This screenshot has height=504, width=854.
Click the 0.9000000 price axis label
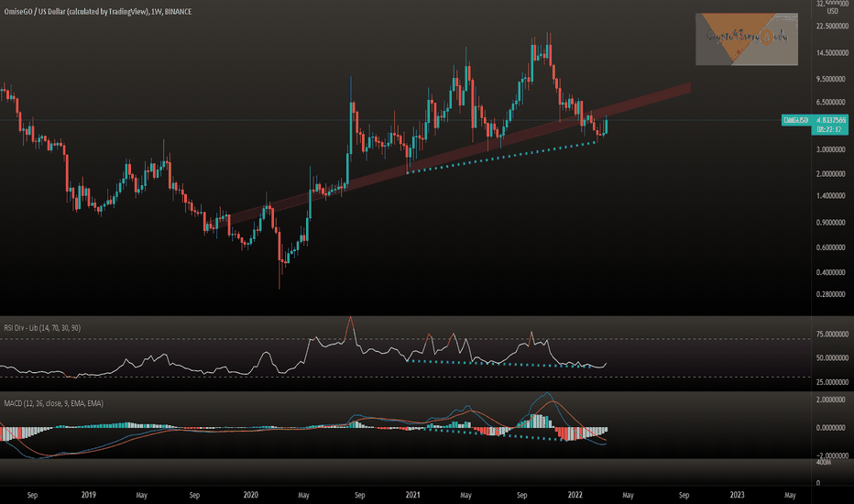[832, 223]
